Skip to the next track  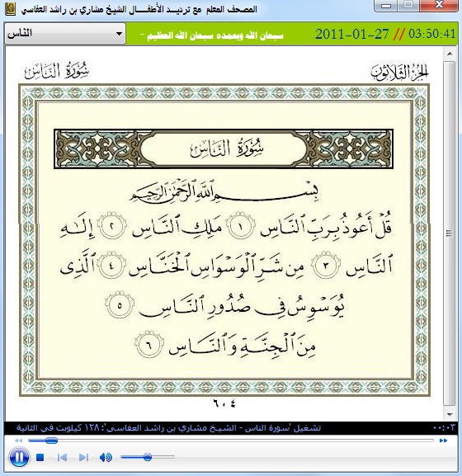pos(83,457)
